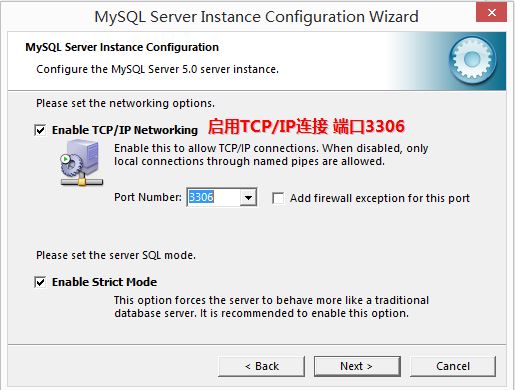Check Add firewall exception for this port

point(278,198)
